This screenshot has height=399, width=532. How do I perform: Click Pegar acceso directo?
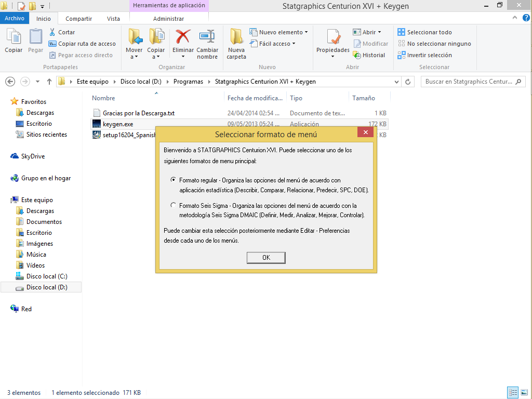point(81,55)
